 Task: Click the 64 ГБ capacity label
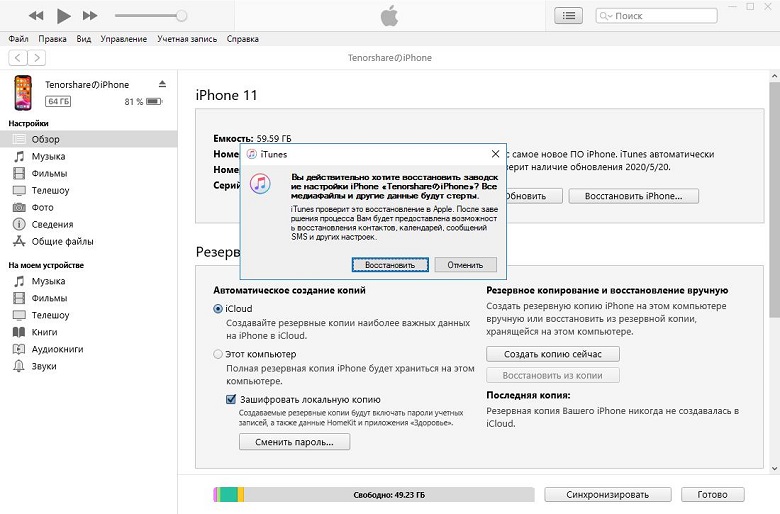58,102
